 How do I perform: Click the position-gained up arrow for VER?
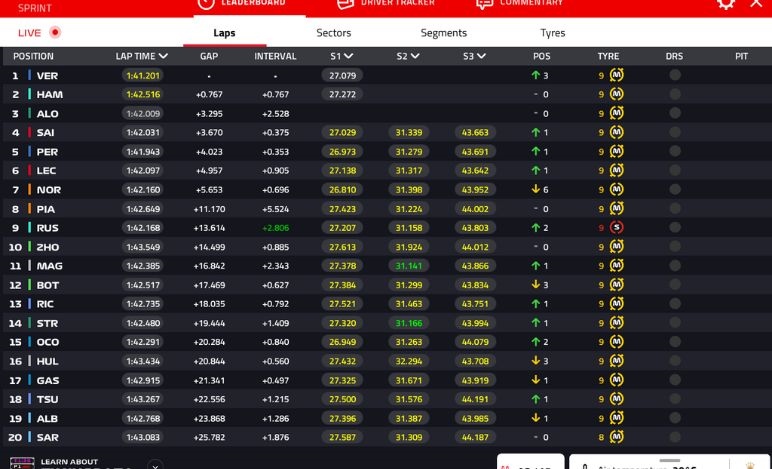[x=536, y=76]
